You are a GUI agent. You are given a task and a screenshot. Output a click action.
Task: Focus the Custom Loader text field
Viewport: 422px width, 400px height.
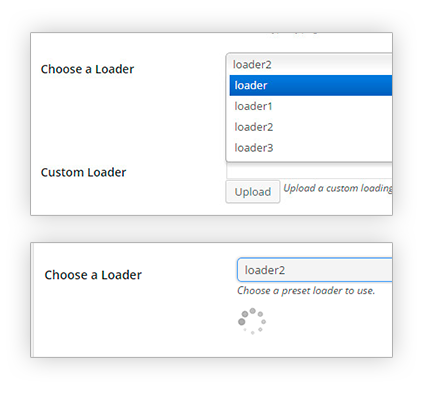tap(309, 171)
